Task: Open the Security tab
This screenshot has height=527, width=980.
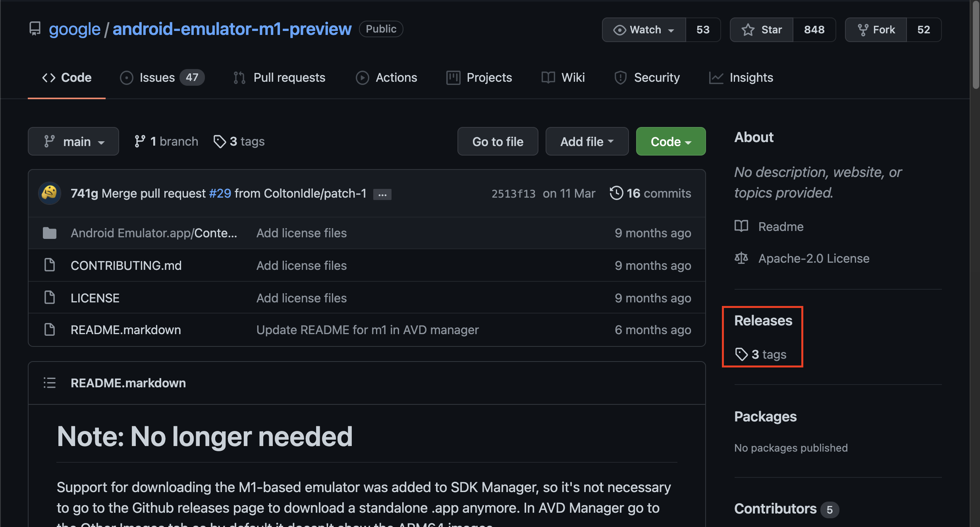Action: (647, 77)
